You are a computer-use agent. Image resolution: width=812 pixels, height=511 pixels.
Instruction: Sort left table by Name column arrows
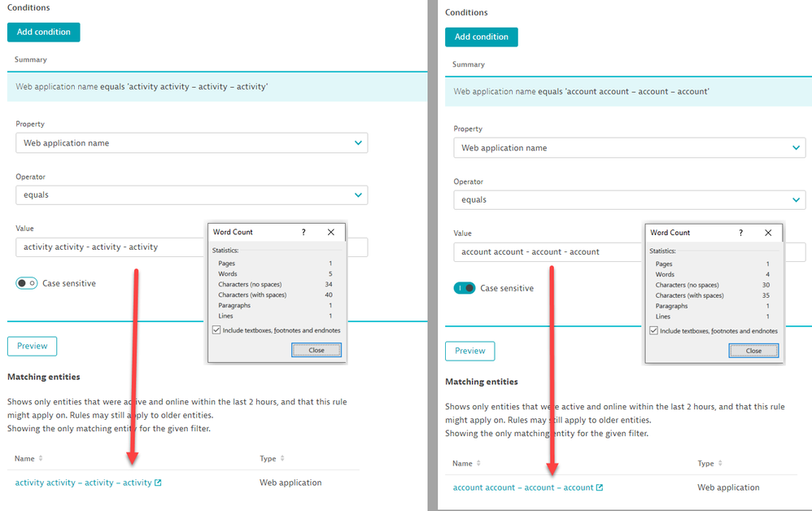[x=41, y=459]
